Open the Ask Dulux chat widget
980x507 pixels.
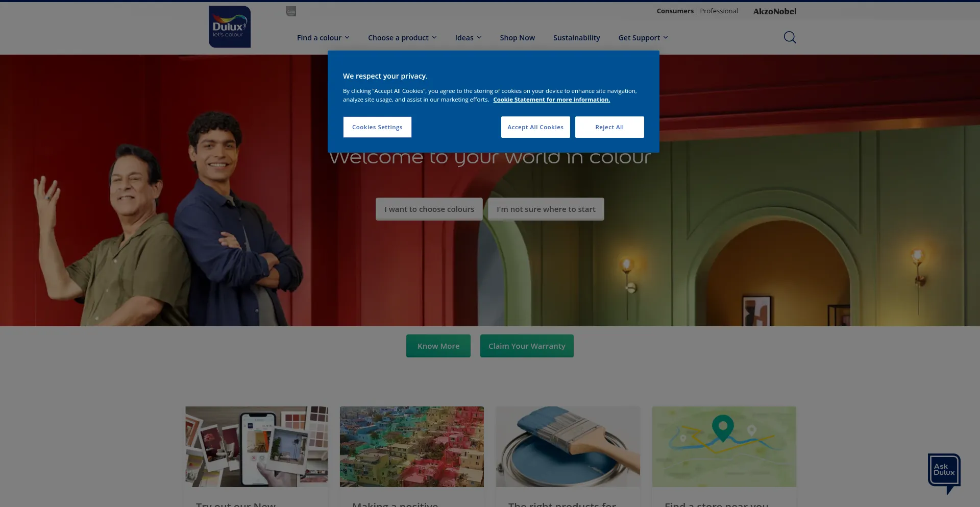pos(944,473)
